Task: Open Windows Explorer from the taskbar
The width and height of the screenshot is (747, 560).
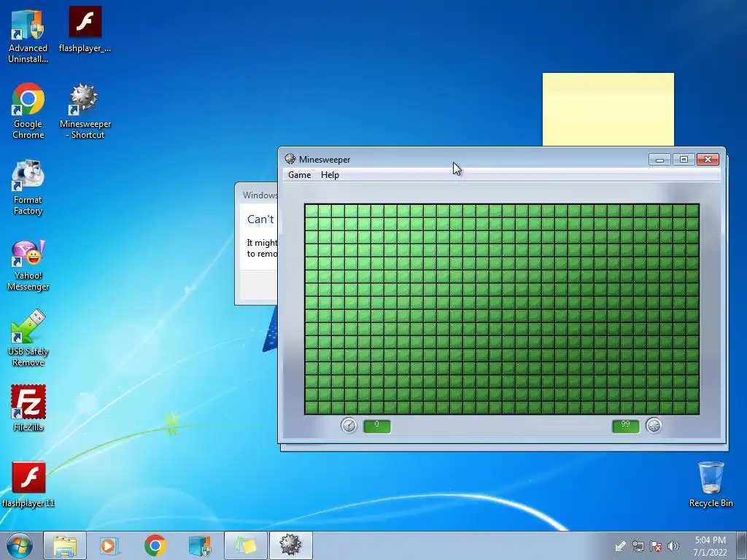Action: [65, 545]
